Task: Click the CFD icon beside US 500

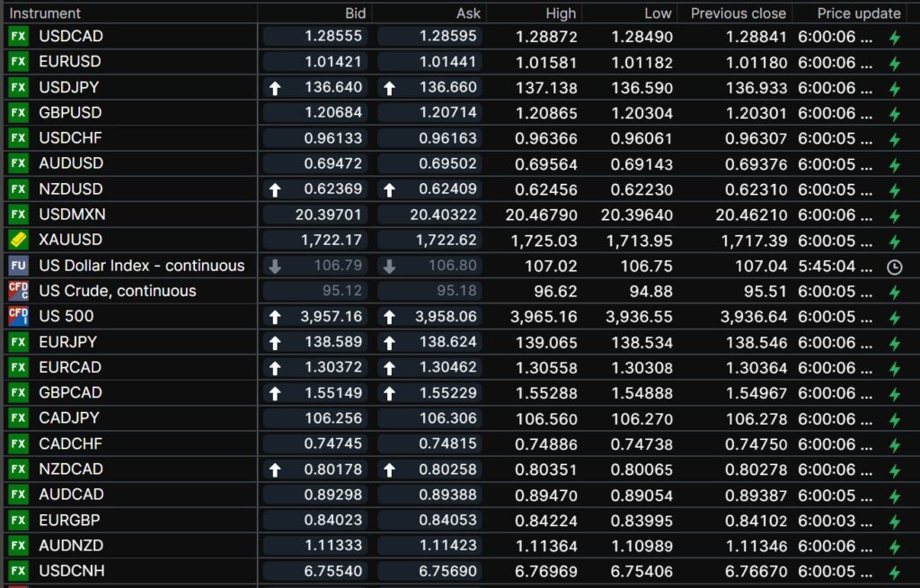Action: (x=18, y=316)
